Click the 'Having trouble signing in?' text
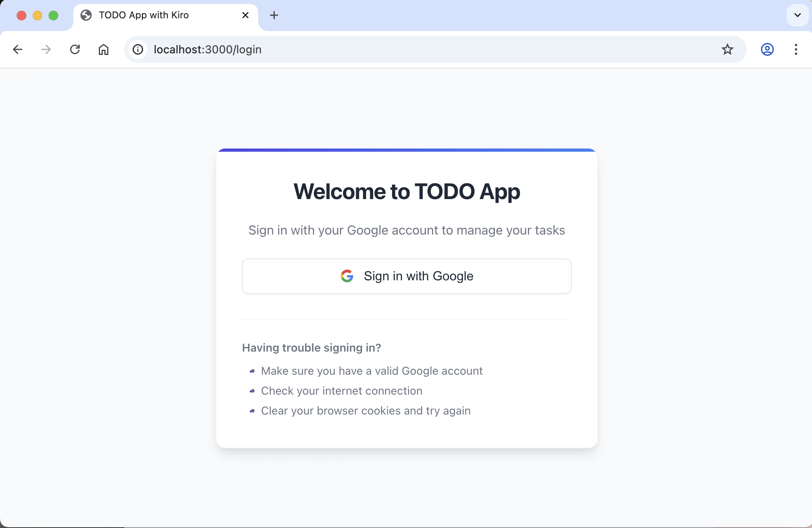 click(312, 348)
